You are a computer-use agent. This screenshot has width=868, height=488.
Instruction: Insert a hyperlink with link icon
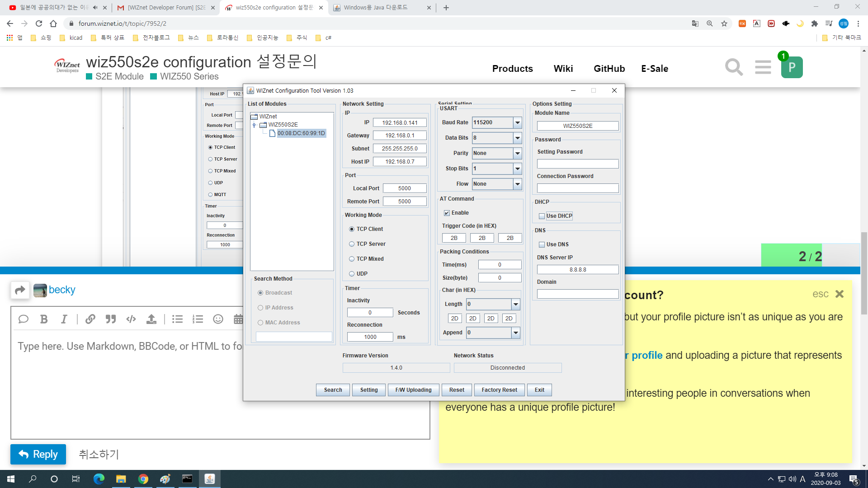[x=90, y=319]
